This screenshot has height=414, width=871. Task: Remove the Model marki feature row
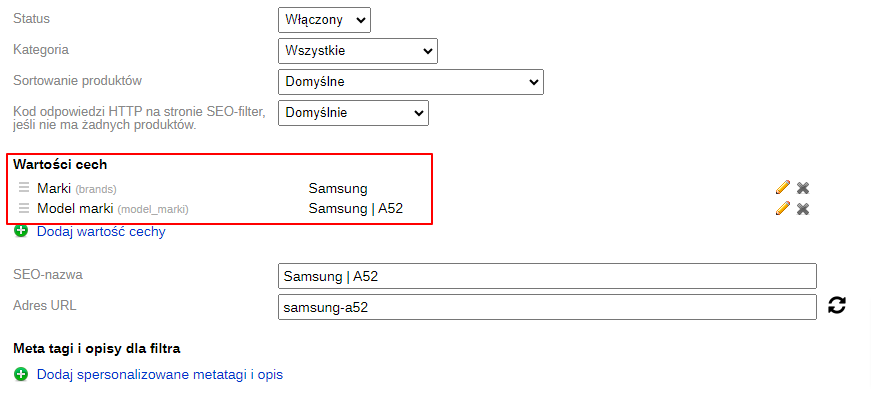pyautogui.click(x=803, y=209)
